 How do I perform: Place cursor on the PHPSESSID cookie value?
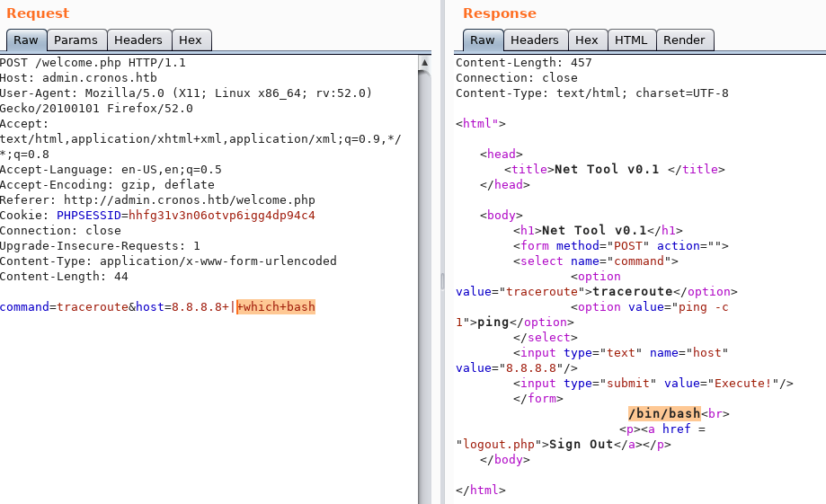pos(221,216)
